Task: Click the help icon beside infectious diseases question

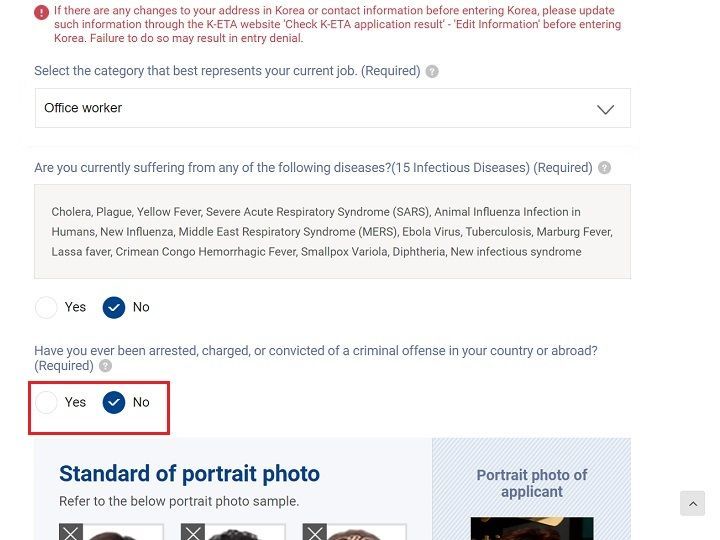Action: (604, 168)
